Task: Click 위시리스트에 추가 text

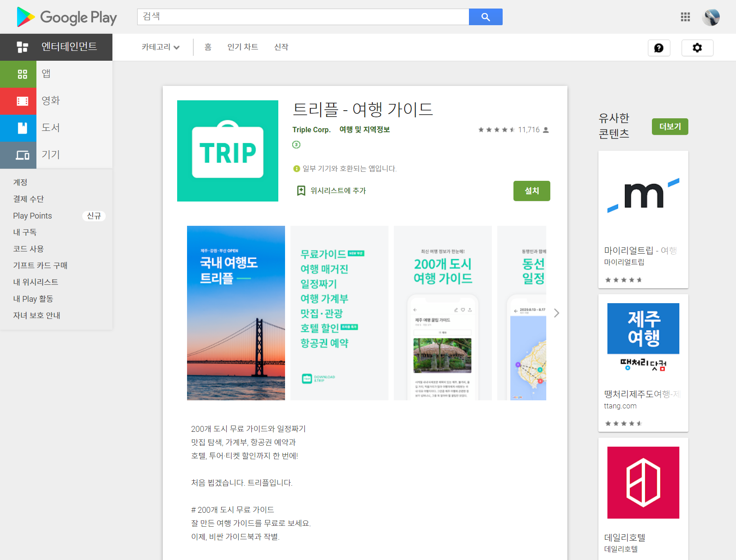Action: [338, 191]
